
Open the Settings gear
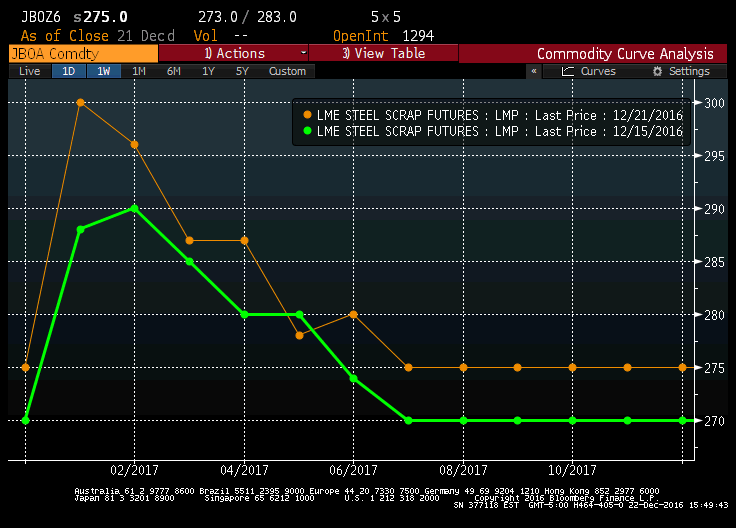pyautogui.click(x=657, y=72)
